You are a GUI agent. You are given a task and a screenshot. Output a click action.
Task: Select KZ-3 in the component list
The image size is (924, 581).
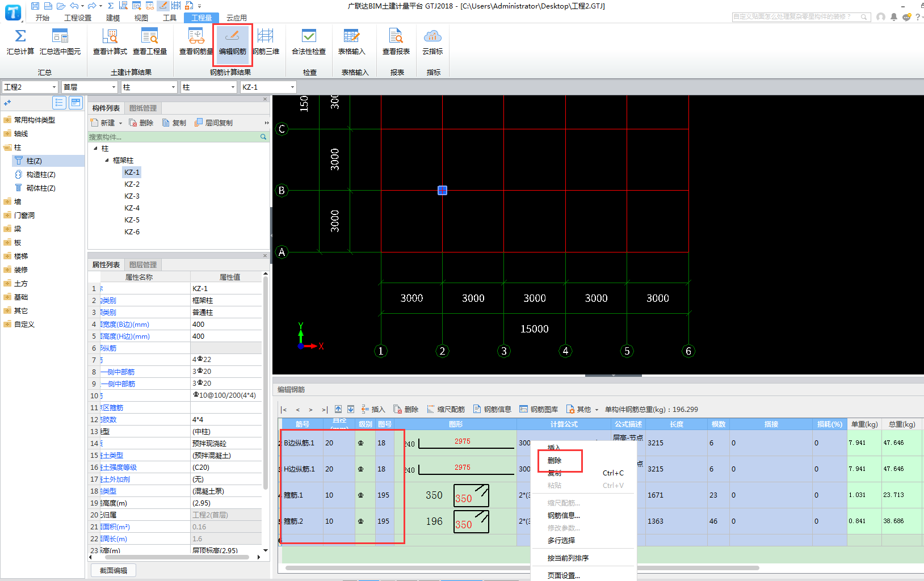click(x=132, y=196)
